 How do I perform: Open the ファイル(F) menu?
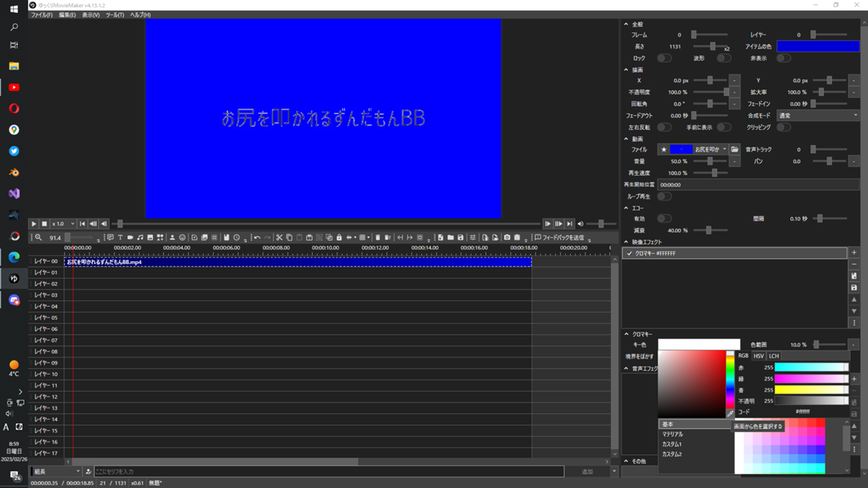pyautogui.click(x=42, y=15)
